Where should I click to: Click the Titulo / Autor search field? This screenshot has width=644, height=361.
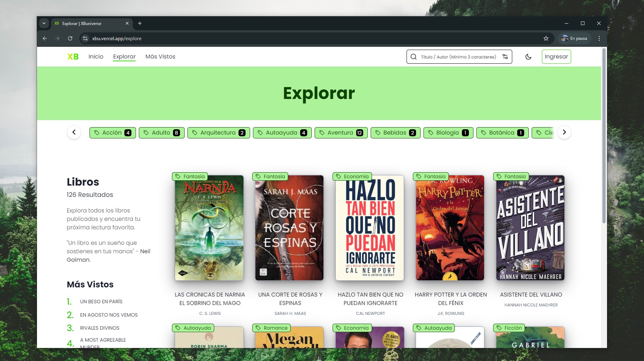458,57
